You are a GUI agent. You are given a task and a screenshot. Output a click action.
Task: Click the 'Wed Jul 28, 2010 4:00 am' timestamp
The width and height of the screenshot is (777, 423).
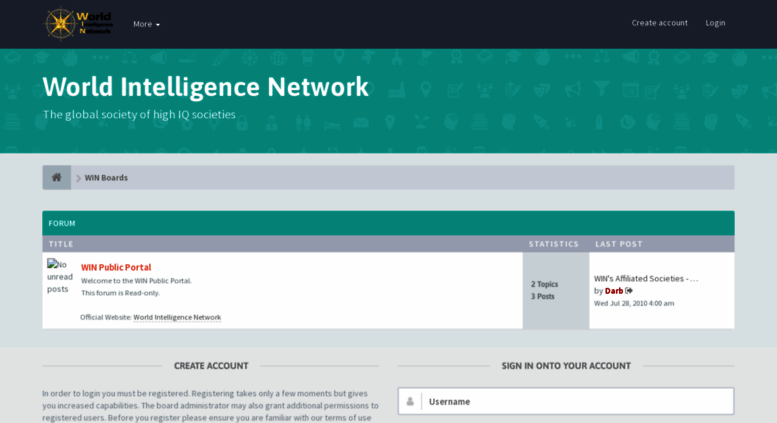(x=634, y=303)
